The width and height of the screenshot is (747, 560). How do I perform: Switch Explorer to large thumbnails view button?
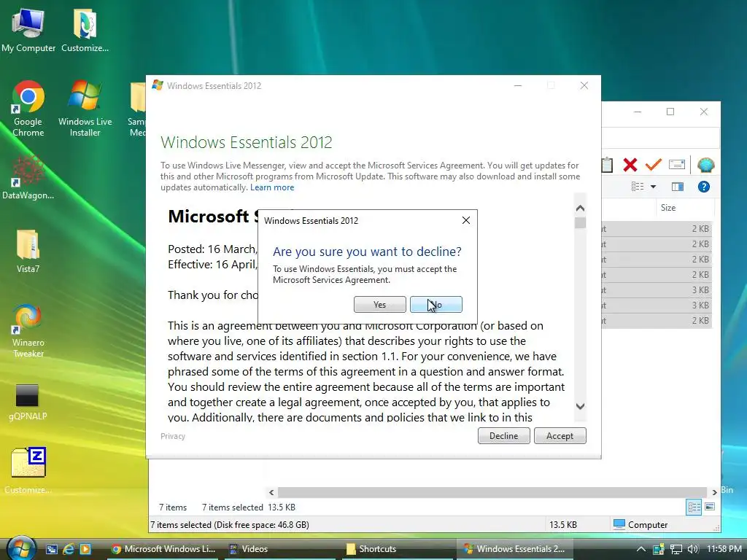710,507
